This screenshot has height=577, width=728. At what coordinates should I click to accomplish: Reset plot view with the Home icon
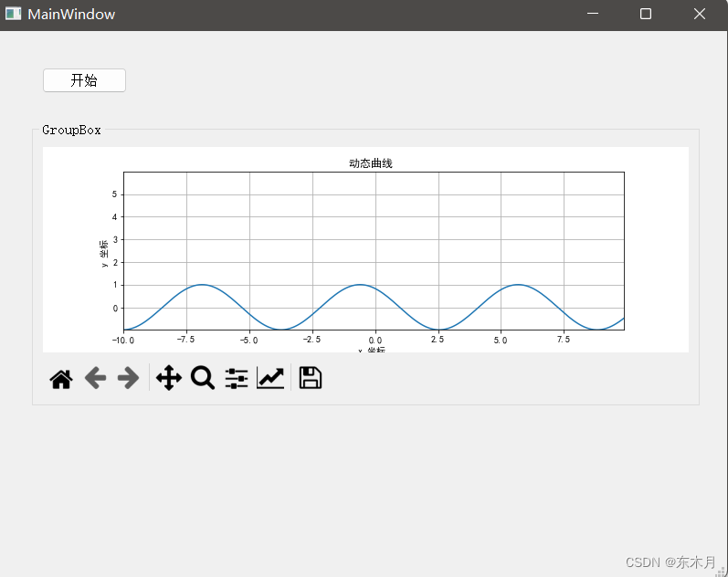[x=61, y=378]
